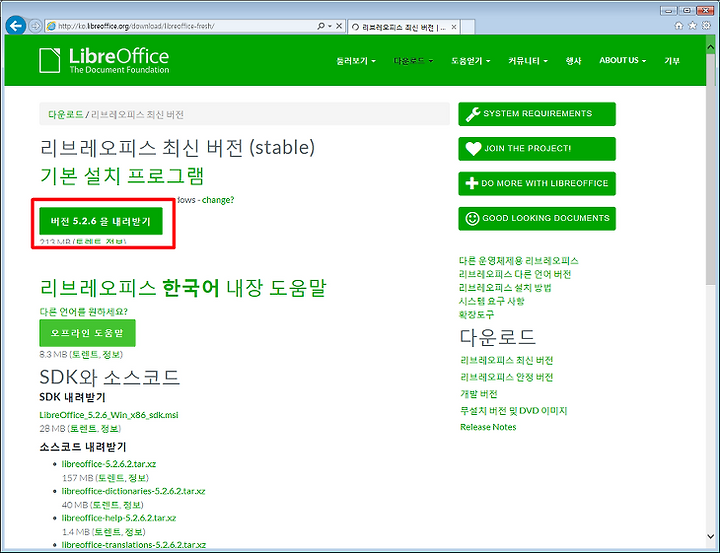The width and height of the screenshot is (720, 553).
Task: Click the browser back arrow button
Action: tap(16, 26)
